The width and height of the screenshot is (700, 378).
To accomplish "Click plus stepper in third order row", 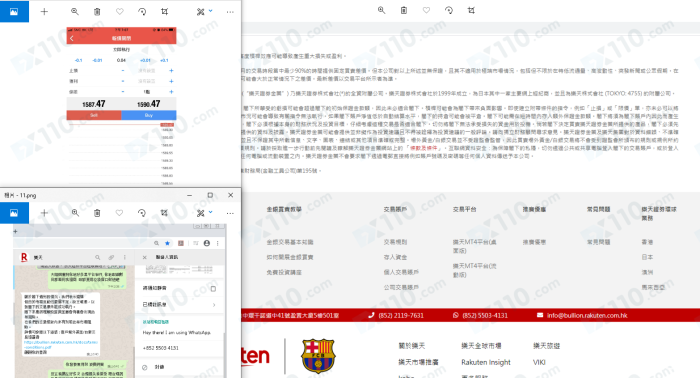I will coord(171,91).
